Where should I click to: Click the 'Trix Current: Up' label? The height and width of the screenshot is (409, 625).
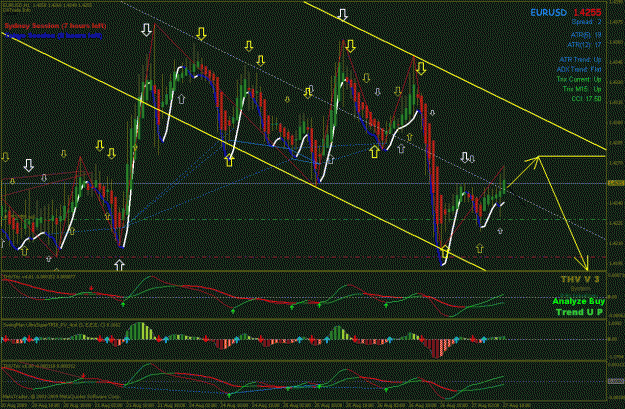(x=579, y=79)
